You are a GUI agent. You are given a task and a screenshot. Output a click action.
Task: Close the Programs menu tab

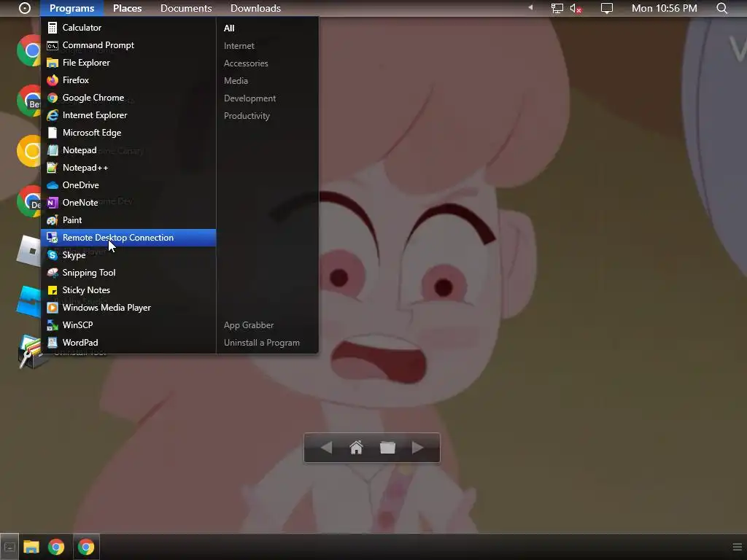(x=72, y=8)
